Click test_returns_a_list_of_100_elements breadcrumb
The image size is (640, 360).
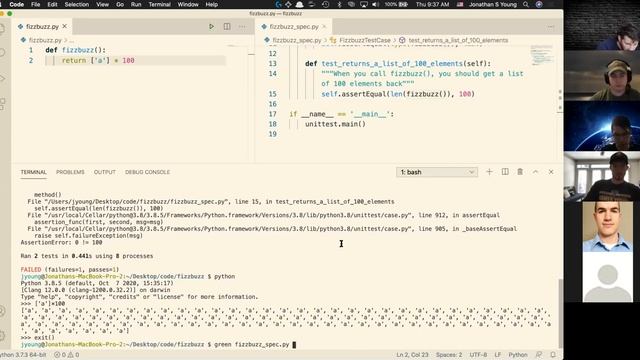coord(458,40)
